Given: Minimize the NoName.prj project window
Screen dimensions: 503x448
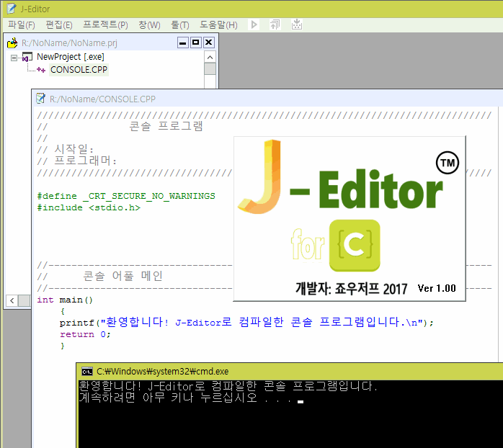Looking at the screenshot, I should (x=183, y=42).
